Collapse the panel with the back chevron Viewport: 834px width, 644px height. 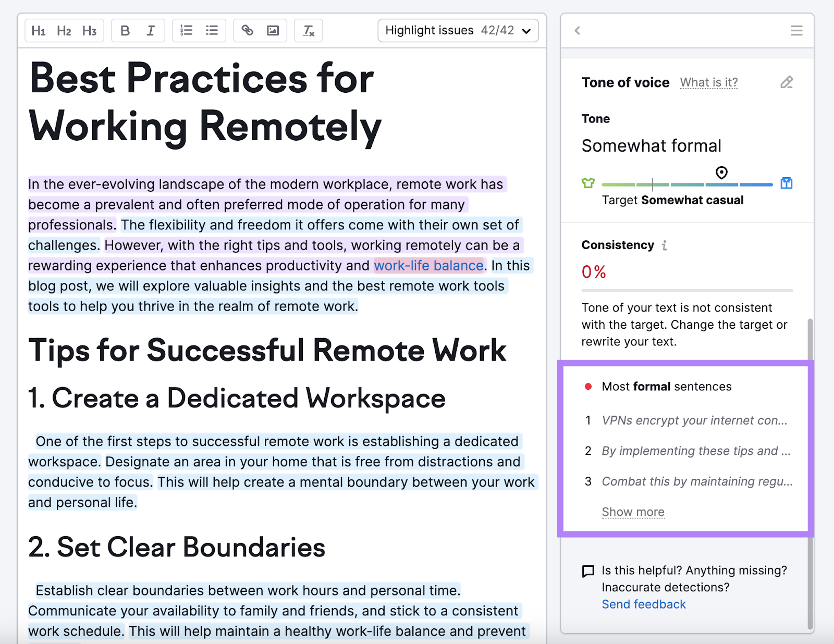(x=577, y=31)
